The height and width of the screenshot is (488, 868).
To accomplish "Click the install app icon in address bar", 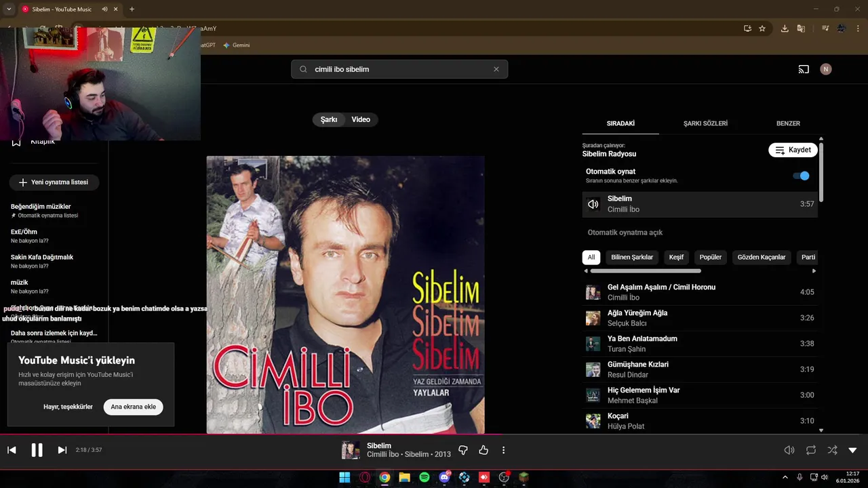I will 747,28.
